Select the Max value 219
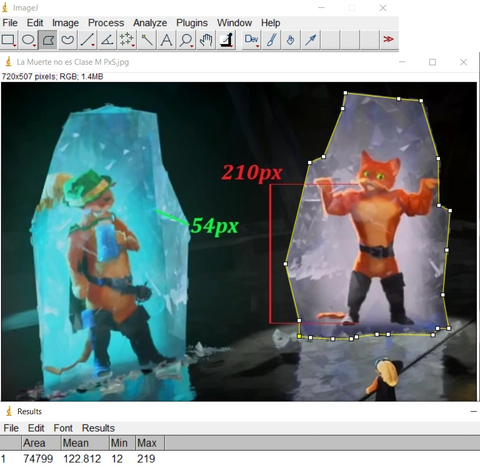The height and width of the screenshot is (469, 480). tap(146, 459)
